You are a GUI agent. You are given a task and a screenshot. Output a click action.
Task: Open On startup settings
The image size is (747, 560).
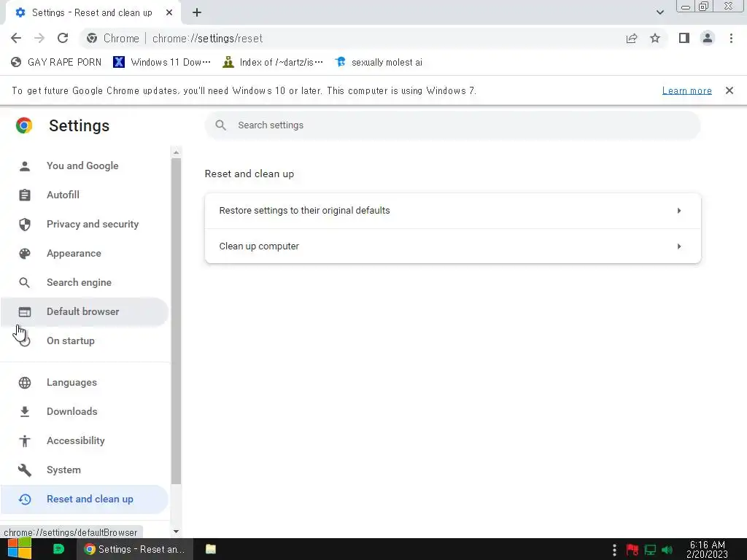point(85,341)
